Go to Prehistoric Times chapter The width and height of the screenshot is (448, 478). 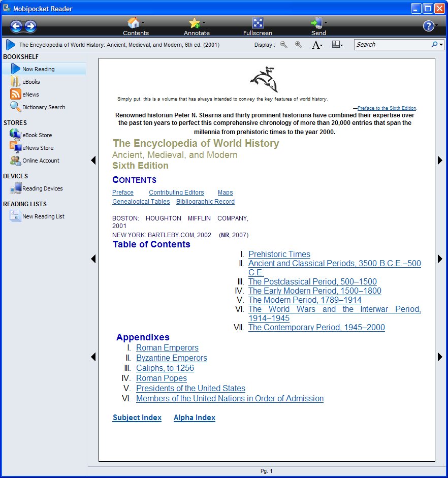coord(279,254)
